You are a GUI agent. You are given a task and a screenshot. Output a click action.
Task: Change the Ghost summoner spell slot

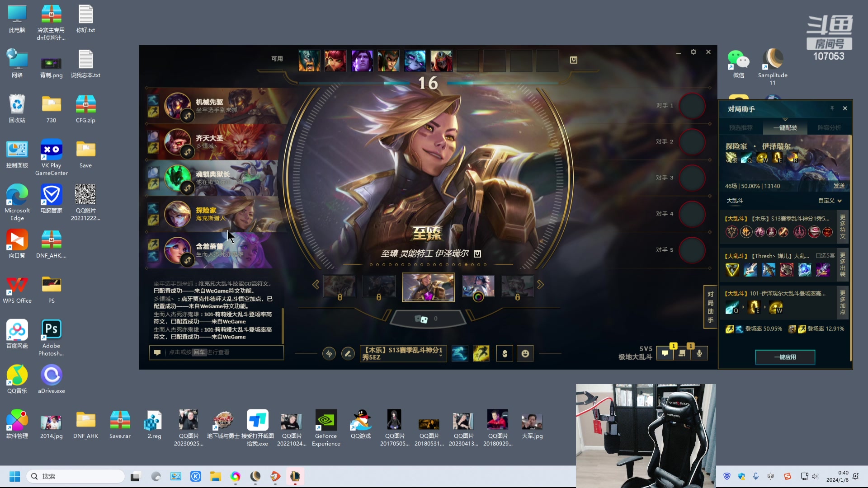[x=460, y=353]
